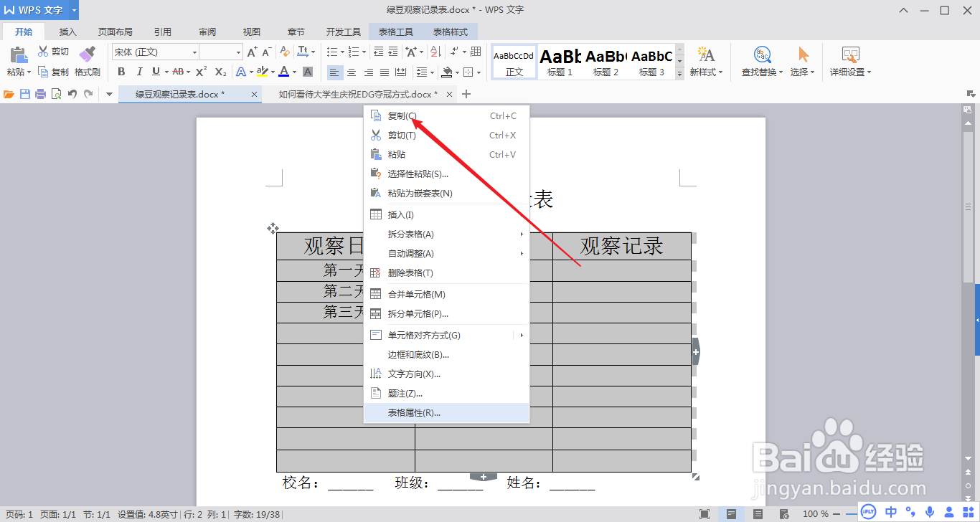Screen dimensions: 980x522
Task: Click the yellow text highlight color swatch
Action: point(263,72)
